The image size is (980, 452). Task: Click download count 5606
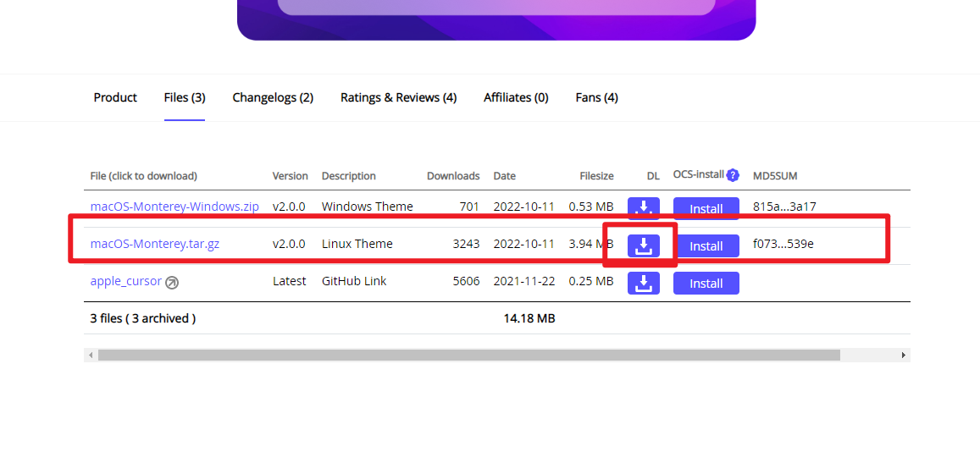tap(466, 282)
